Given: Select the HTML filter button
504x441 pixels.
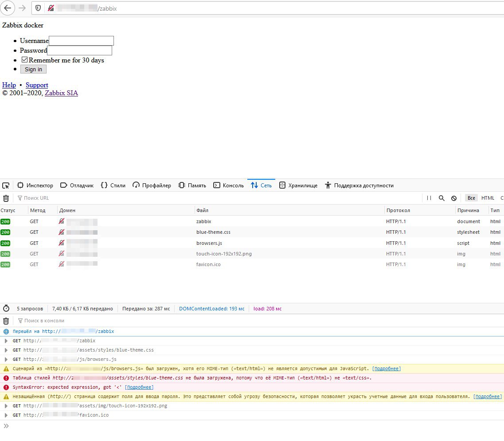Looking at the screenshot, I should pyautogui.click(x=488, y=198).
